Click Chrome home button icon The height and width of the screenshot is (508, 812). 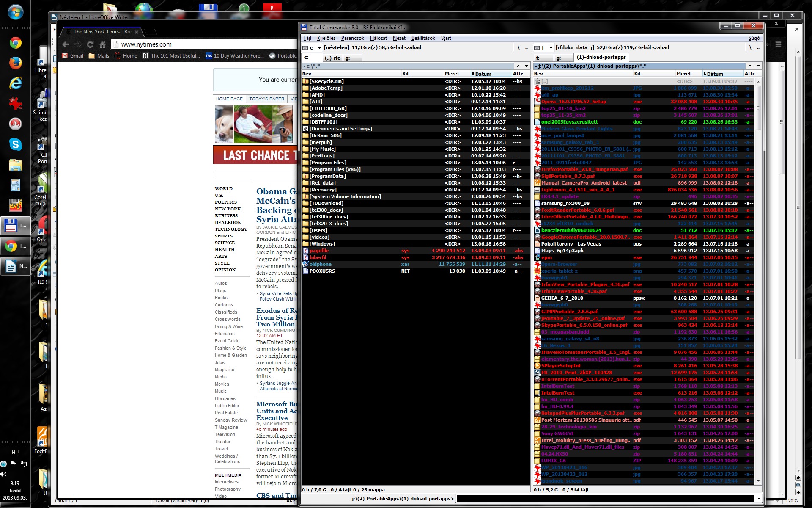point(102,44)
